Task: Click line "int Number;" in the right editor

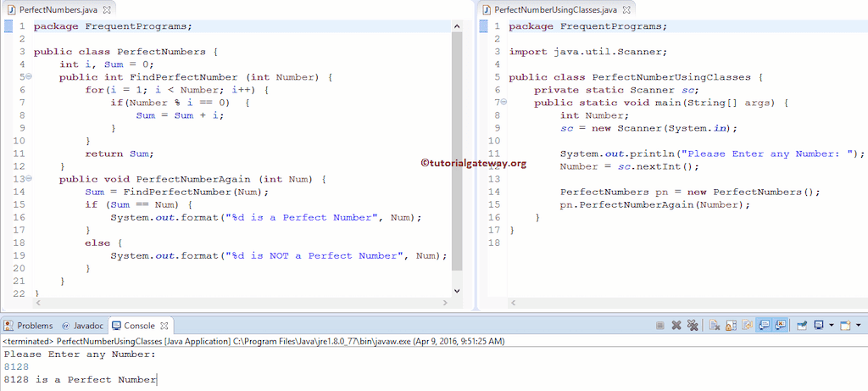Action: 594,115
